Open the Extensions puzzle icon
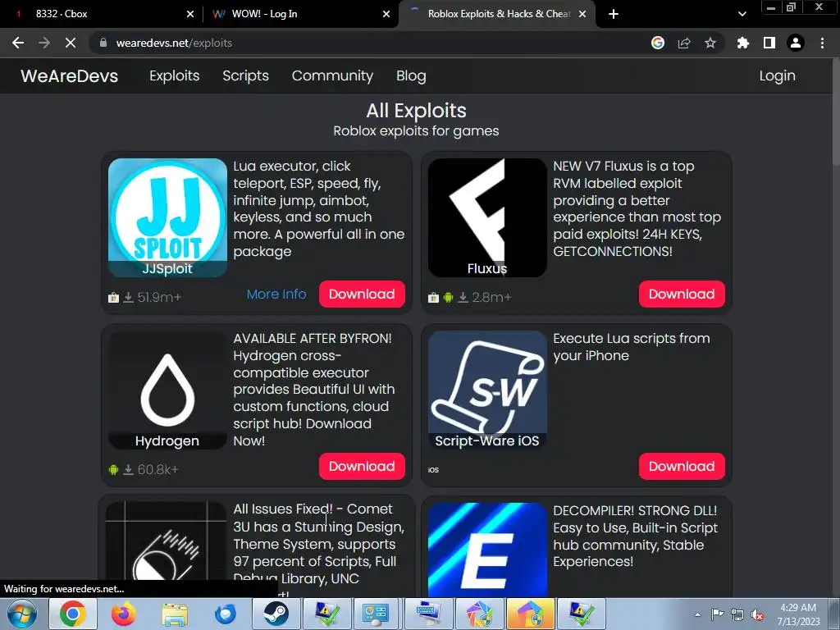 (742, 43)
